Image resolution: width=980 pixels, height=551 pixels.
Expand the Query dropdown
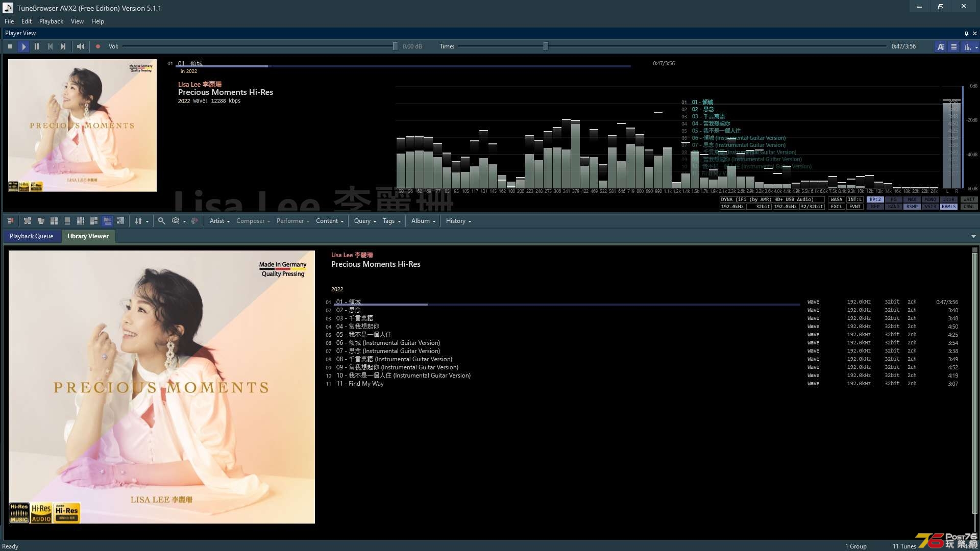tap(365, 221)
